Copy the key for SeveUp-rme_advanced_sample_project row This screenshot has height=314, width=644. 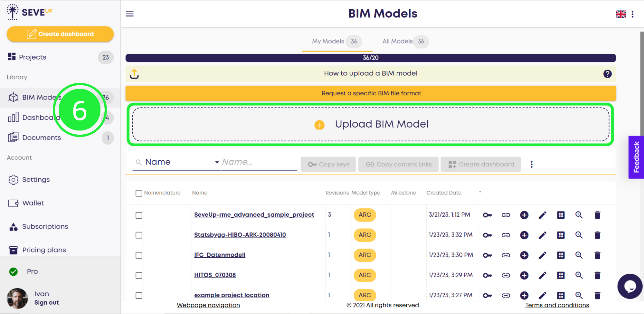pos(487,215)
